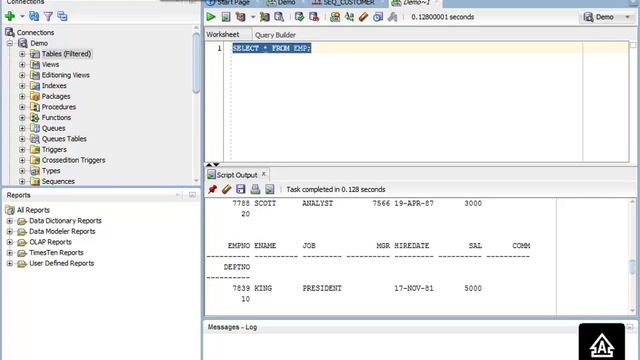Switch to the Worksheet tab
640x360 pixels.
coord(222,34)
